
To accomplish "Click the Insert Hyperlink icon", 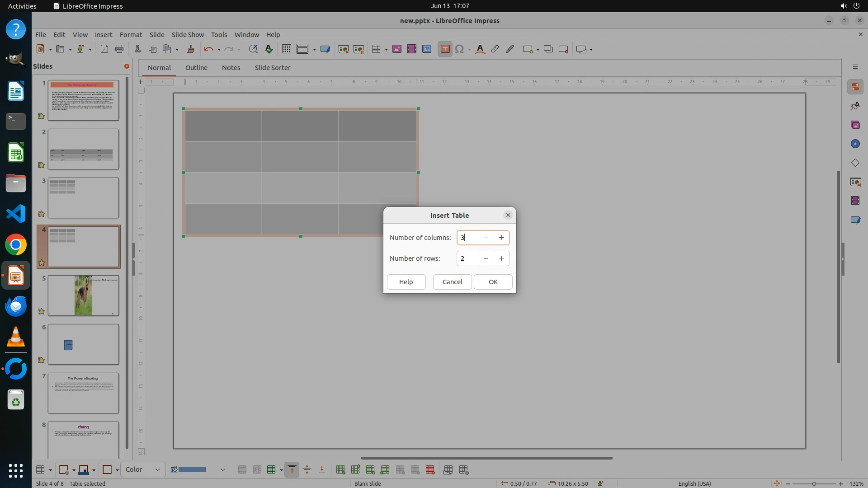I will coord(495,49).
